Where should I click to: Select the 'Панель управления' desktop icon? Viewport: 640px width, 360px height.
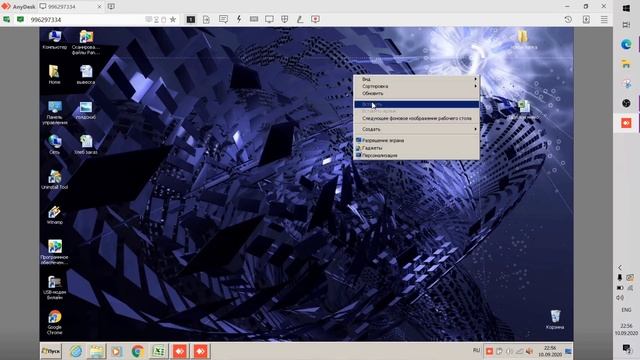[55, 113]
